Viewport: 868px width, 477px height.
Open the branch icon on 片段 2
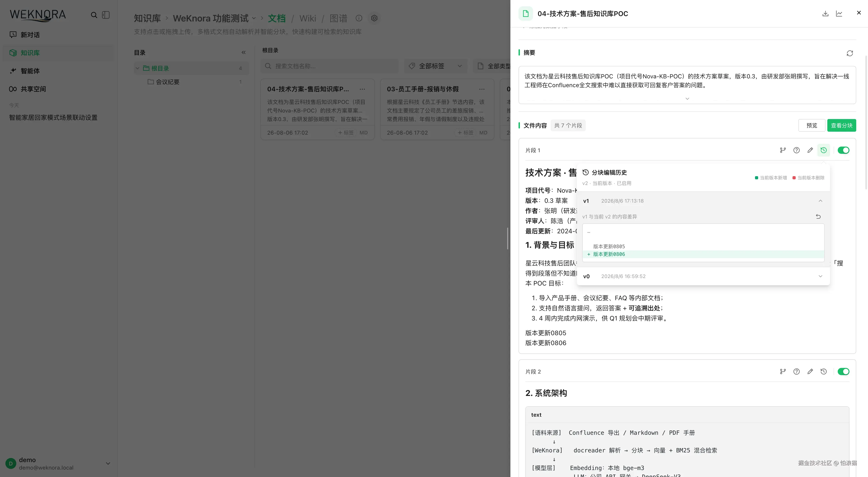pos(783,371)
